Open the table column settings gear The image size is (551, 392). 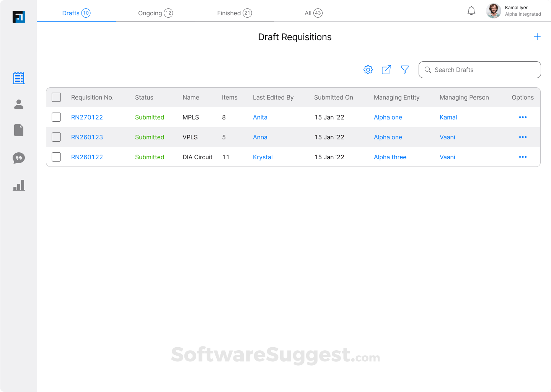click(x=368, y=69)
